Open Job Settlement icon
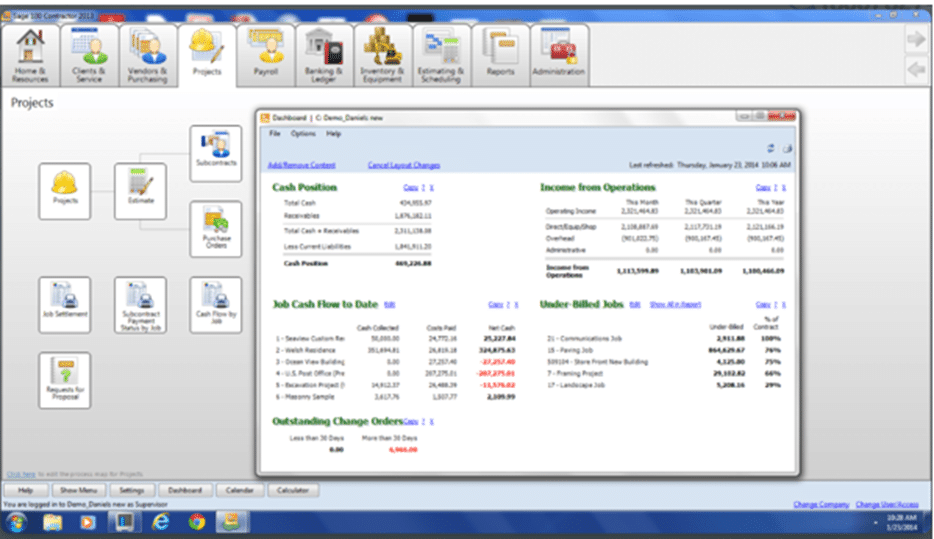This screenshot has height=539, width=934. [x=64, y=305]
